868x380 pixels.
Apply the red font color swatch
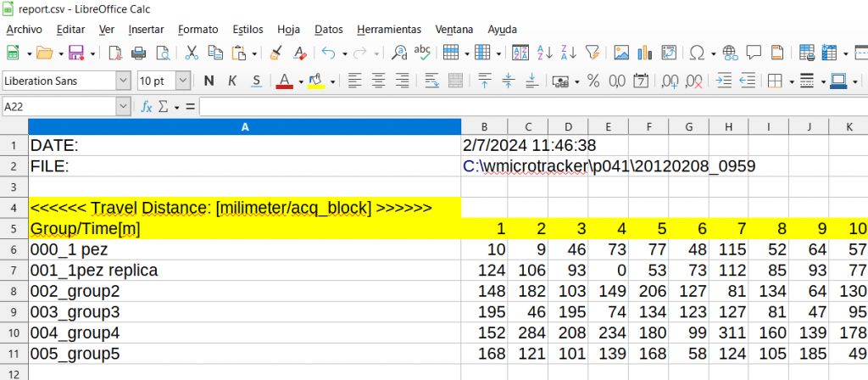tap(285, 81)
